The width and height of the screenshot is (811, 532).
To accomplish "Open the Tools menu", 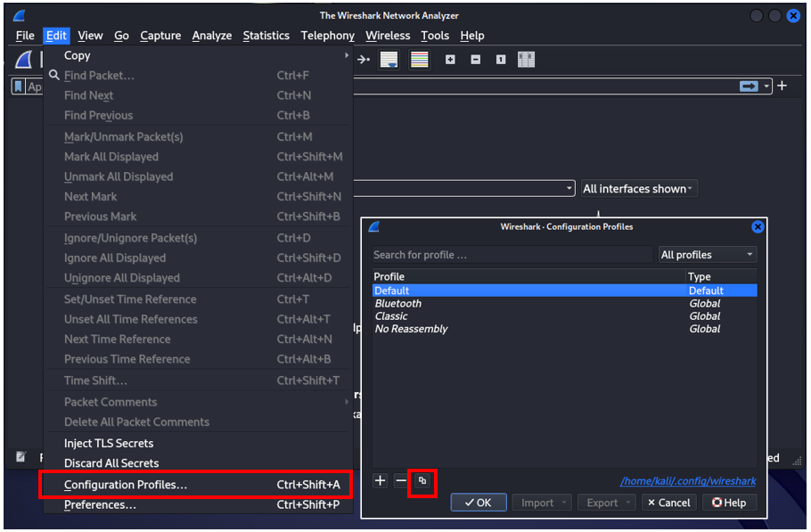I will pos(435,36).
